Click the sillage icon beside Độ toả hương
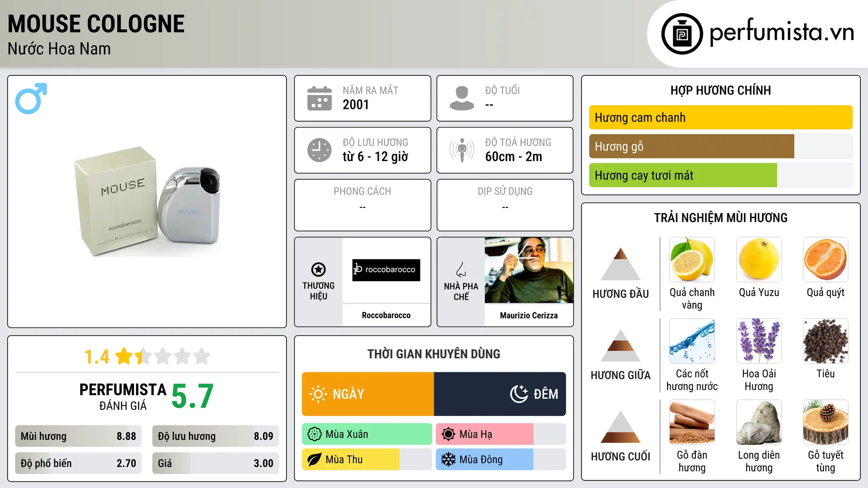This screenshot has height=488, width=868. (x=462, y=150)
